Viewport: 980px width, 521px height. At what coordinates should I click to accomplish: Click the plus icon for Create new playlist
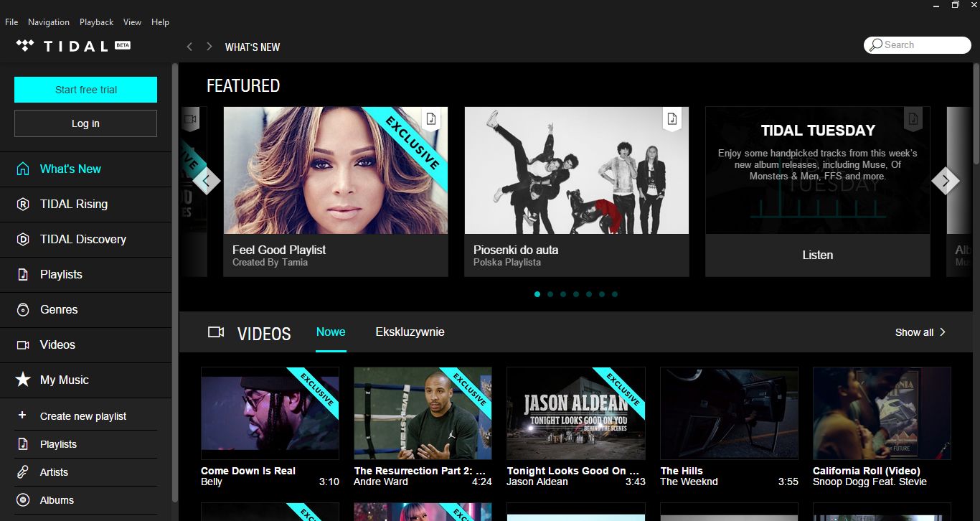(22, 416)
